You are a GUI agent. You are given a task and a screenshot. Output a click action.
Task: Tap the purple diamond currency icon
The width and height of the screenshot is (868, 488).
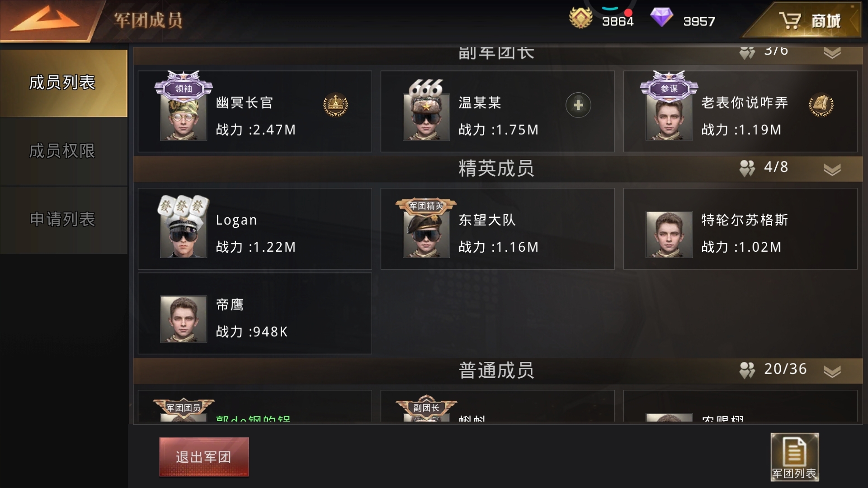[x=661, y=18]
